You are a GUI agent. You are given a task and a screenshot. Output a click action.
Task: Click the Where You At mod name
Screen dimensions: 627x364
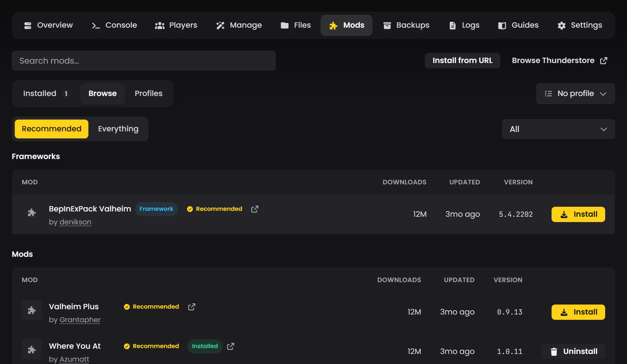tap(75, 346)
